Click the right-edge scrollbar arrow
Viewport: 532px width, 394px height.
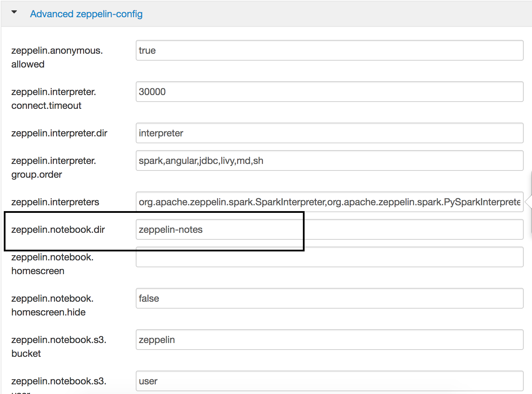(529, 202)
